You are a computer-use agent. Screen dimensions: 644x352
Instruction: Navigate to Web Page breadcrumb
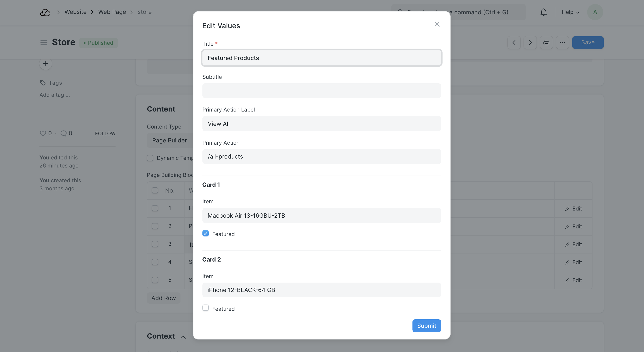112,12
